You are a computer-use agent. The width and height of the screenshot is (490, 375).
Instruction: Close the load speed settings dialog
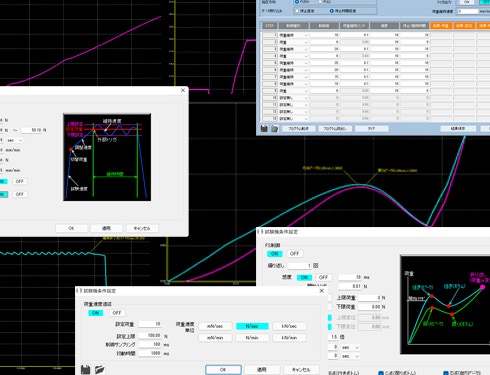click(x=321, y=291)
